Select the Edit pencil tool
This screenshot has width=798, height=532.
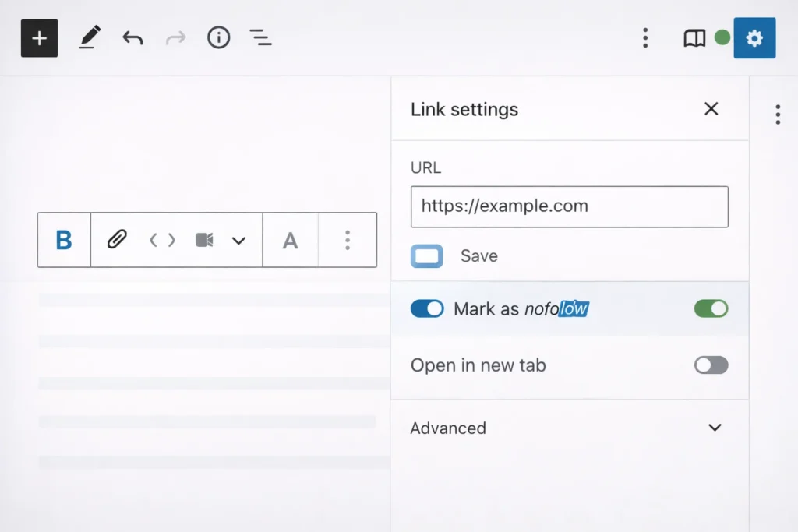click(x=88, y=37)
